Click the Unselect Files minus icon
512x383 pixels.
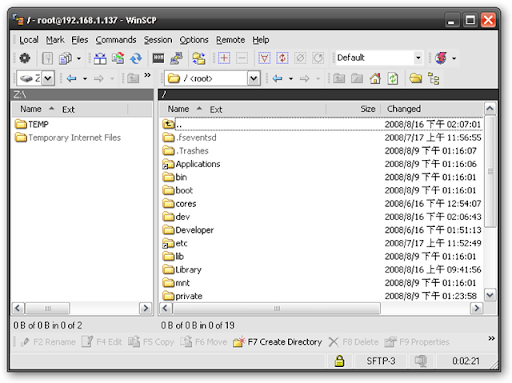click(x=242, y=58)
